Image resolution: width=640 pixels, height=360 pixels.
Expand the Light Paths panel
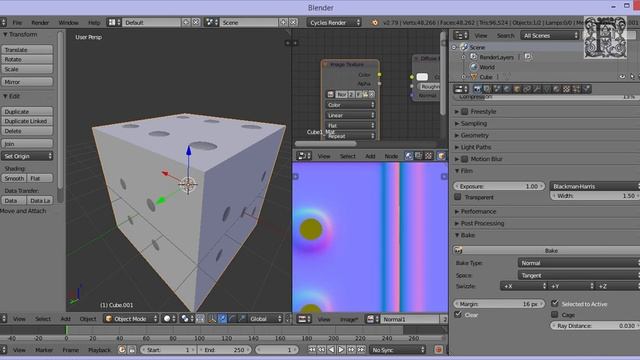pos(475,147)
